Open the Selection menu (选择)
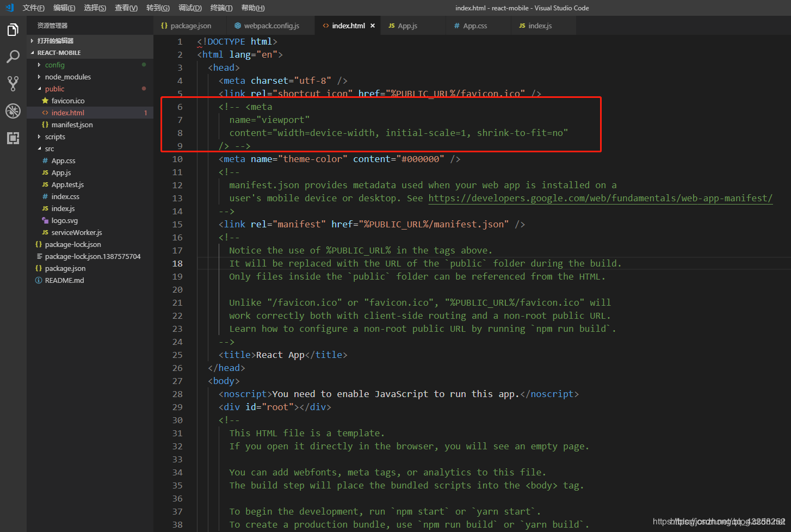The height and width of the screenshot is (532, 791). pos(95,8)
